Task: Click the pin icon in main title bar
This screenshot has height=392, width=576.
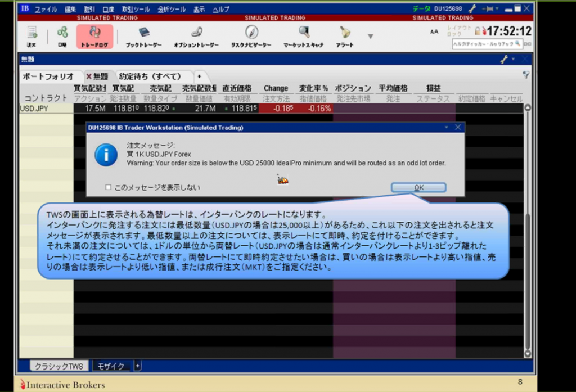Action: [x=489, y=9]
